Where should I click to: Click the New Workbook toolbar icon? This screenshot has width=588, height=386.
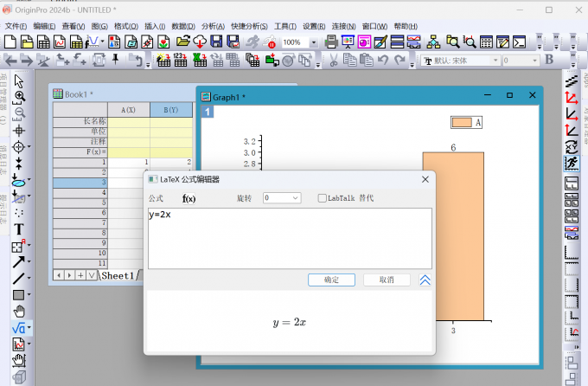point(43,42)
